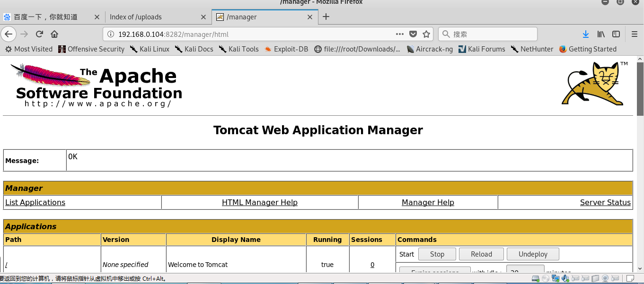Open List Applications link
644x284 pixels.
click(x=35, y=202)
